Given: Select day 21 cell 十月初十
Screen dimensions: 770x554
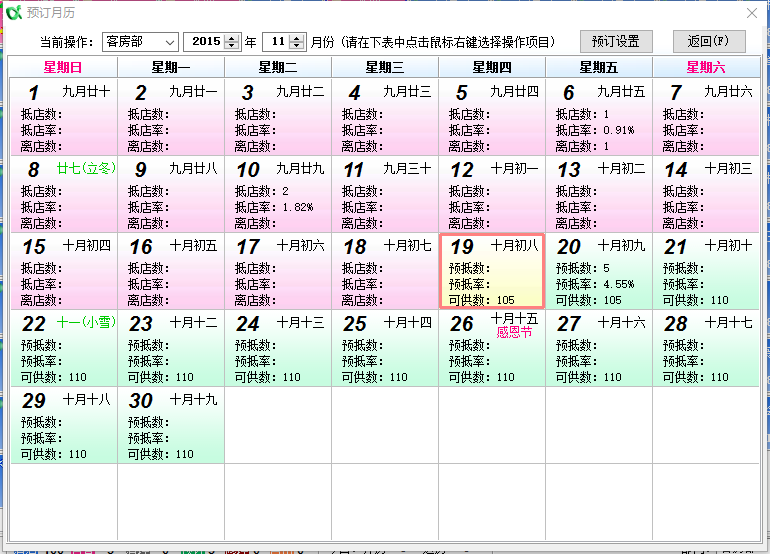Looking at the screenshot, I should pos(706,271).
